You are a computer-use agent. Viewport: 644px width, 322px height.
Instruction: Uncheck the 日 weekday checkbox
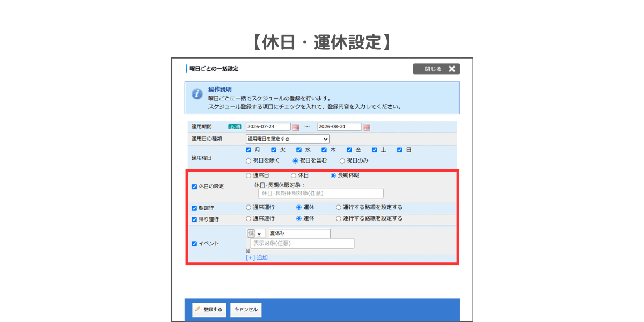[x=400, y=150]
